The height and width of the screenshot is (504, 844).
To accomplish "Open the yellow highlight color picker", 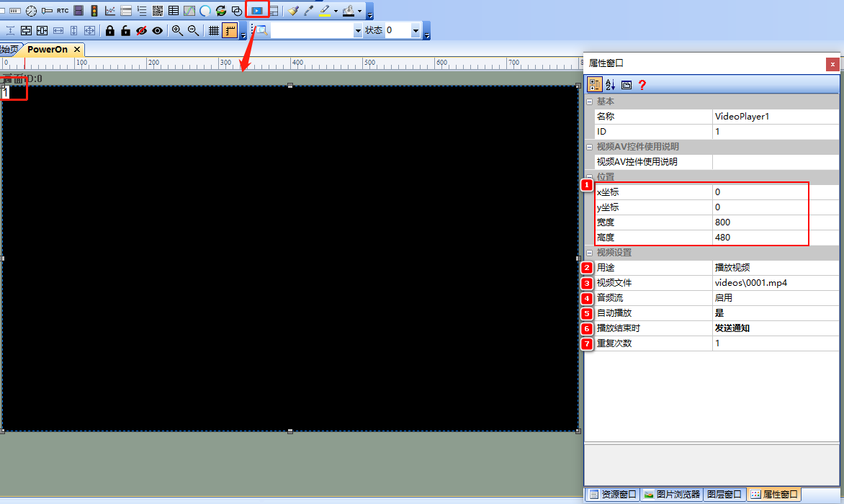I will [336, 12].
